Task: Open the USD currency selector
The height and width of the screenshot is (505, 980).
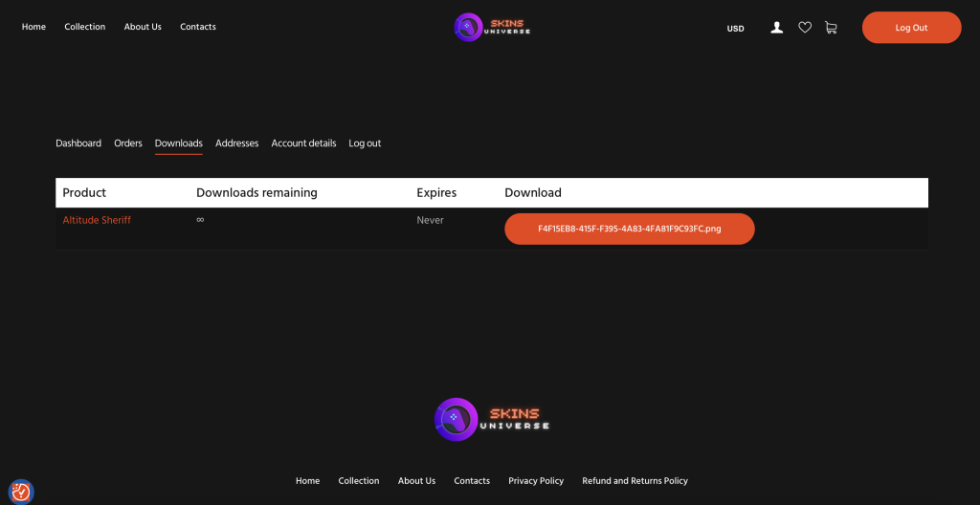Action: tap(736, 29)
